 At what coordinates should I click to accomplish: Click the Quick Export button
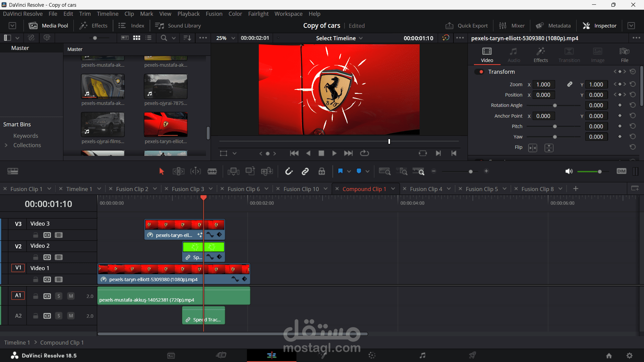pos(467,26)
